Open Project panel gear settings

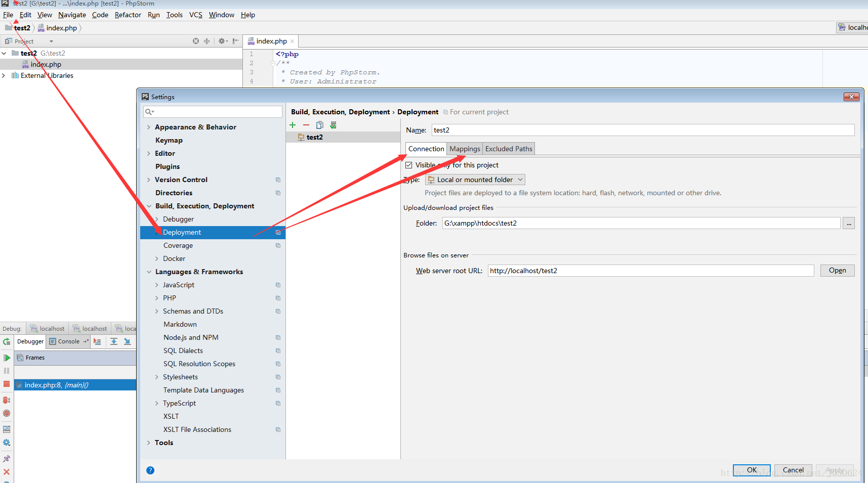pos(223,41)
